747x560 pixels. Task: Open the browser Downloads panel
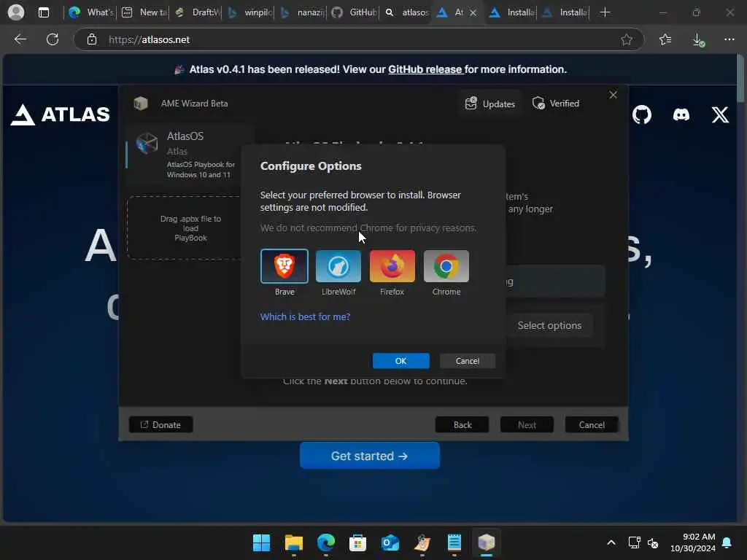(x=698, y=39)
